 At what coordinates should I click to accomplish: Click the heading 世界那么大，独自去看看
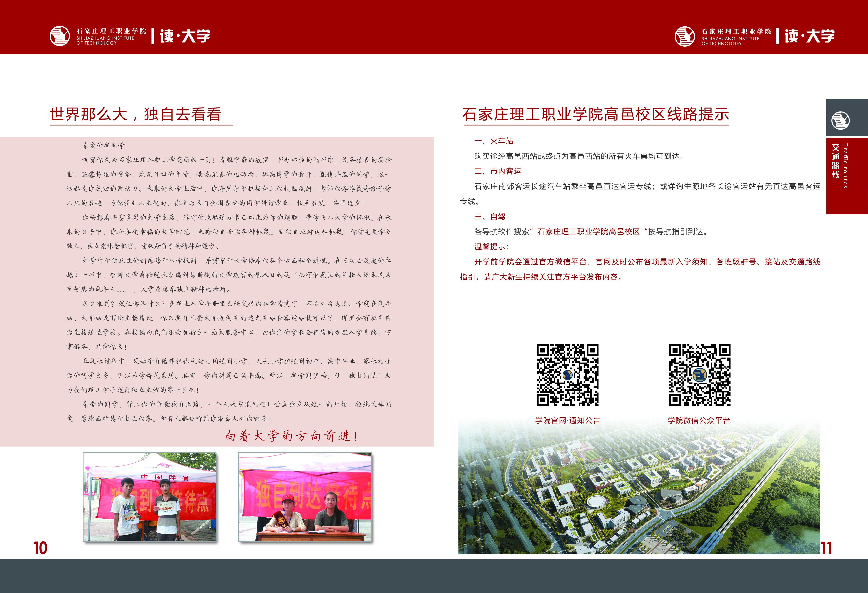136,114
